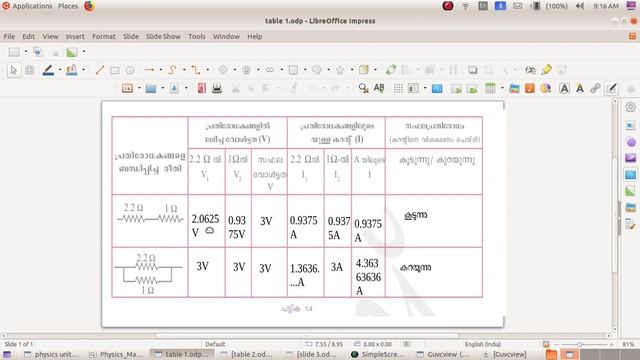
Task: Select the Connector tool
Action: point(196,70)
